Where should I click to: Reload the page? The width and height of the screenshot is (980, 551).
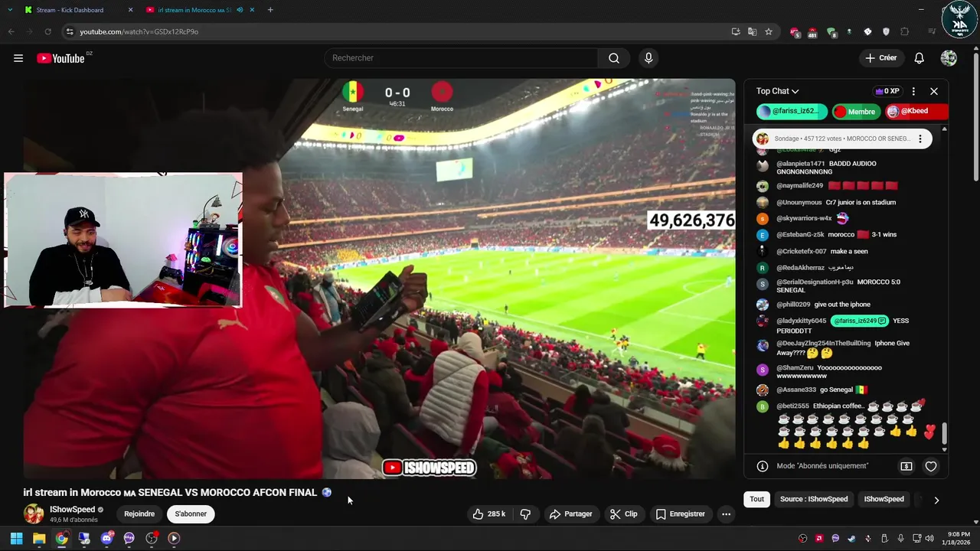[x=47, y=31]
